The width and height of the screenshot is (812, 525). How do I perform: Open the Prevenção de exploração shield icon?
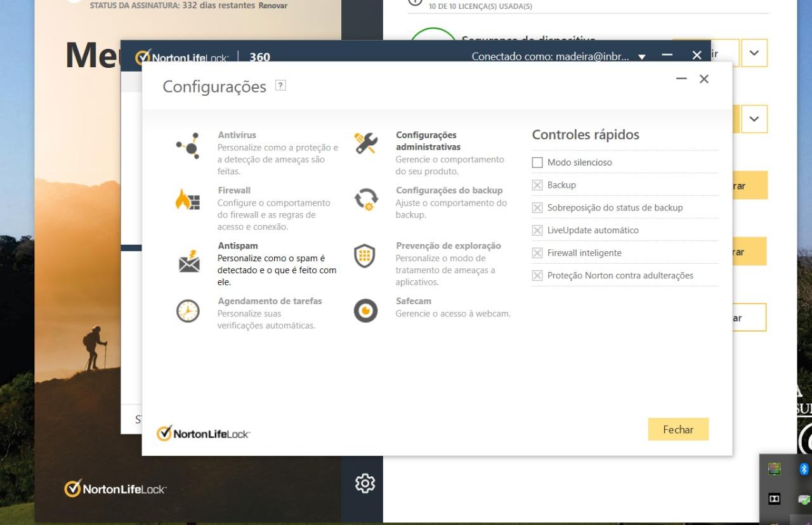click(366, 256)
